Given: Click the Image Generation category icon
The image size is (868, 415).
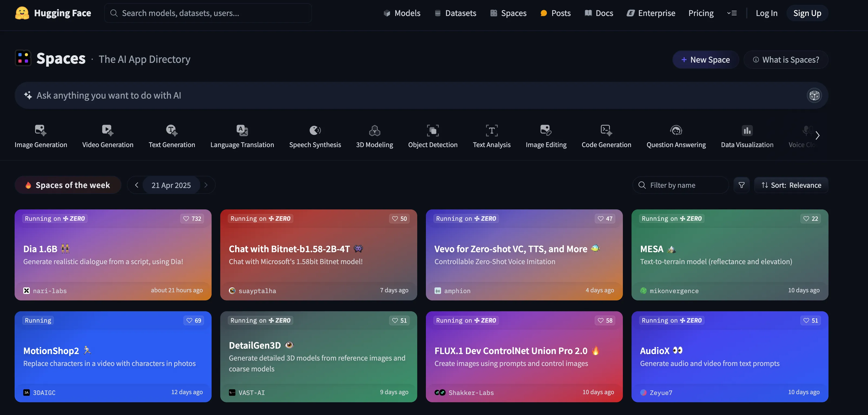Looking at the screenshot, I should point(41,130).
